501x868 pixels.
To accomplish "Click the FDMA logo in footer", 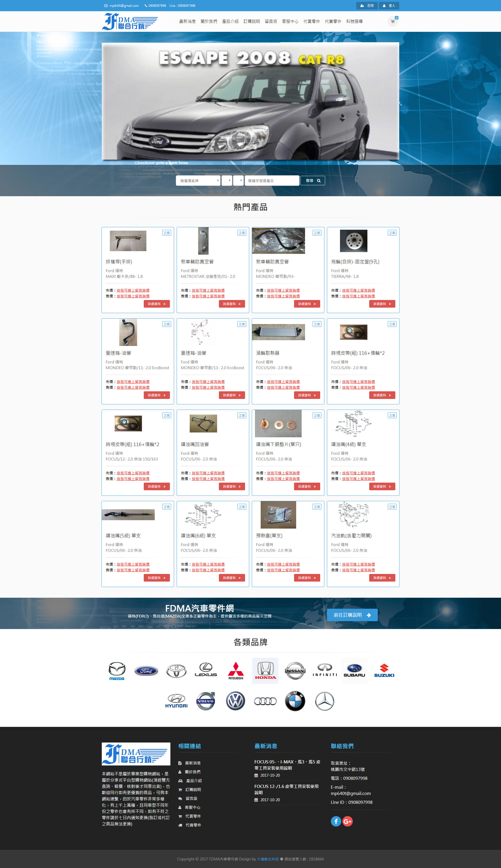I will pyautogui.click(x=136, y=754).
